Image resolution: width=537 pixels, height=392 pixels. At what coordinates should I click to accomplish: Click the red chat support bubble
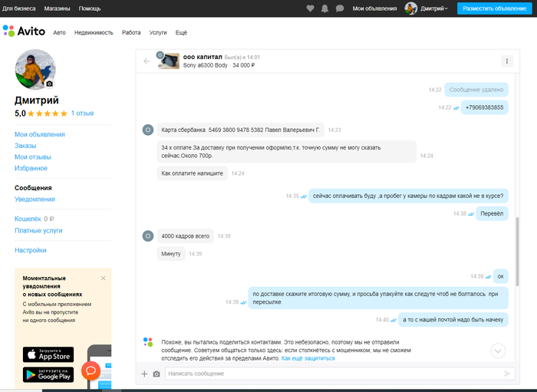[x=91, y=371]
